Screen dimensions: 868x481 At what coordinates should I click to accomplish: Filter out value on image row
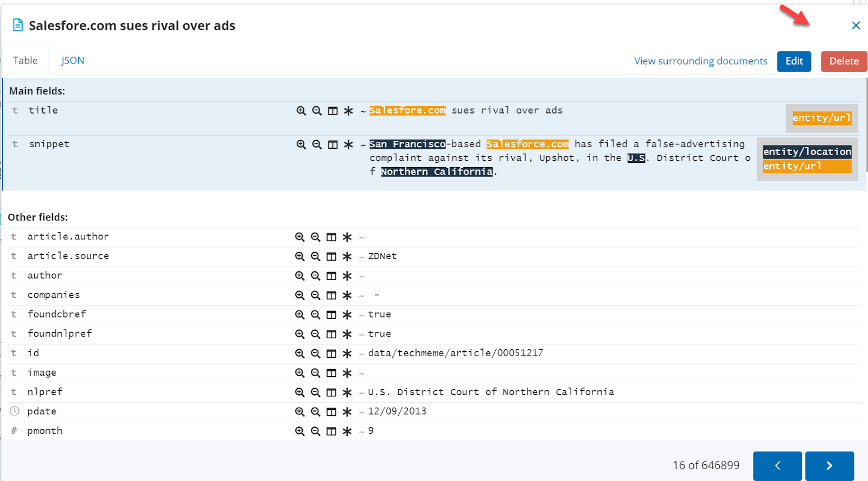click(x=315, y=373)
